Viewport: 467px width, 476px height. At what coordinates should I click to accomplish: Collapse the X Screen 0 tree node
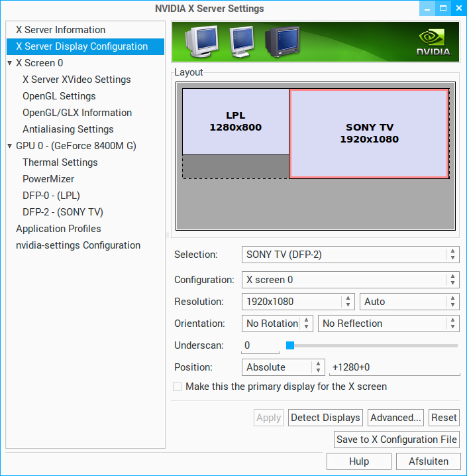[10, 63]
